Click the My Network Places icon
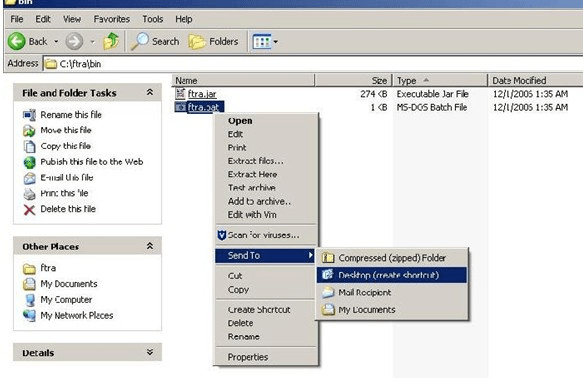The width and height of the screenshot is (583, 378). [x=29, y=316]
